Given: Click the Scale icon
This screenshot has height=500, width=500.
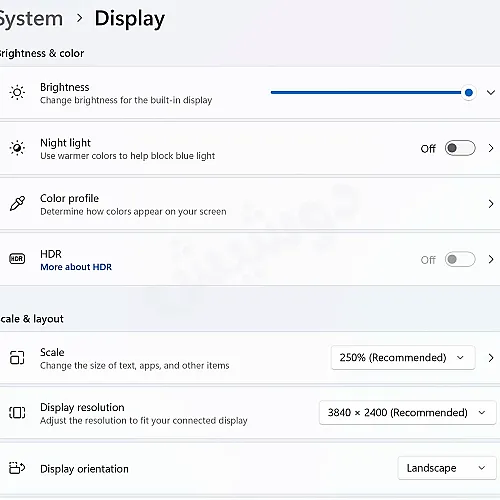Looking at the screenshot, I should (x=17, y=358).
